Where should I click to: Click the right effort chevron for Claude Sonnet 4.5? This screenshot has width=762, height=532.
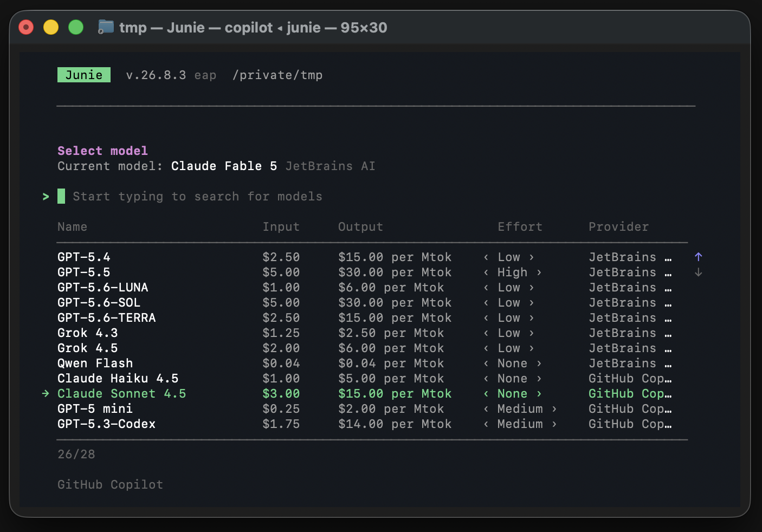point(539,394)
